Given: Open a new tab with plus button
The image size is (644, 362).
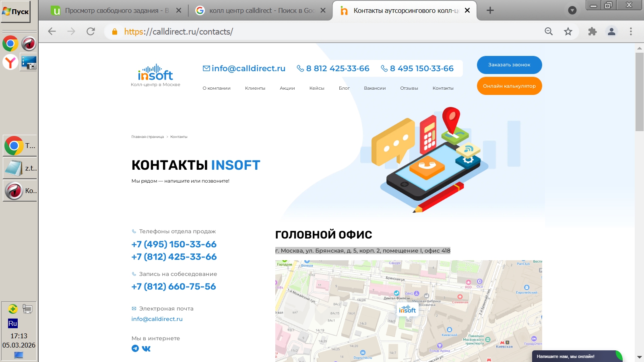Looking at the screenshot, I should (490, 10).
